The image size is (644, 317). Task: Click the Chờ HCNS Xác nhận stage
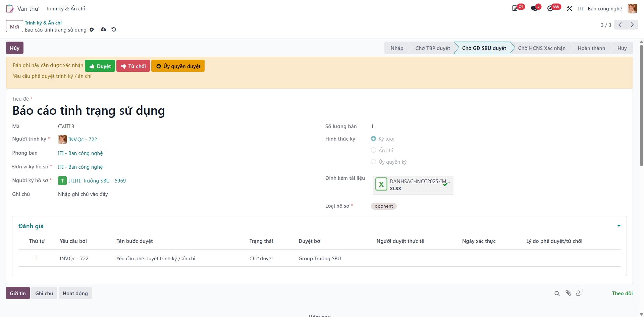542,48
